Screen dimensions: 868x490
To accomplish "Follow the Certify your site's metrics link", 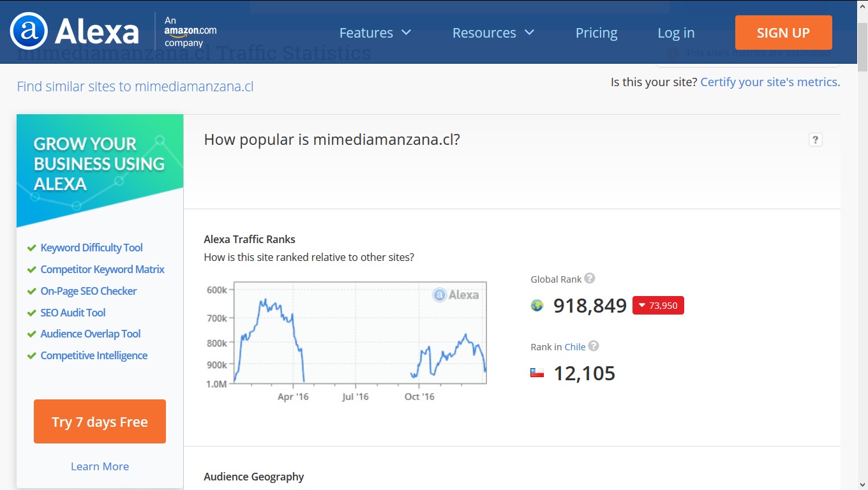I will 770,82.
